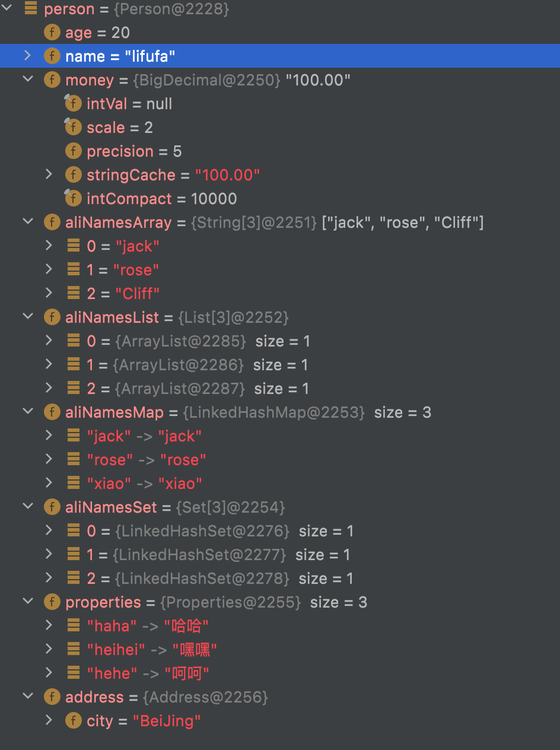Select the intCompact = 10000 row
Image resolution: width=560 pixels, height=750 pixels.
[x=280, y=199]
